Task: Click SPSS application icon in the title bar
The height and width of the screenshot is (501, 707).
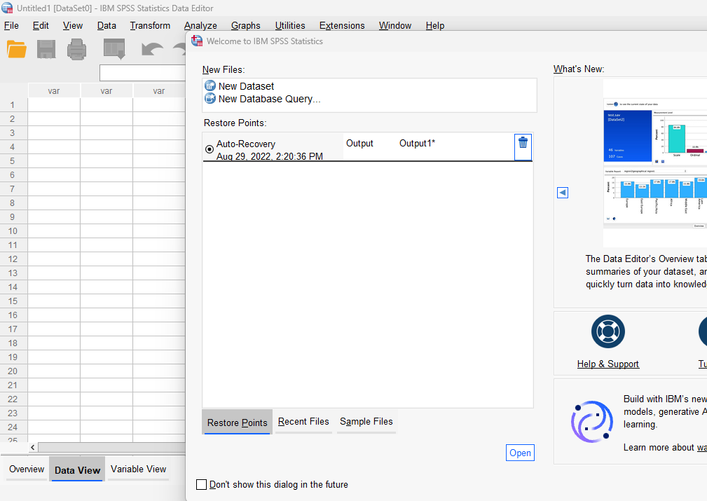Action: (x=7, y=8)
